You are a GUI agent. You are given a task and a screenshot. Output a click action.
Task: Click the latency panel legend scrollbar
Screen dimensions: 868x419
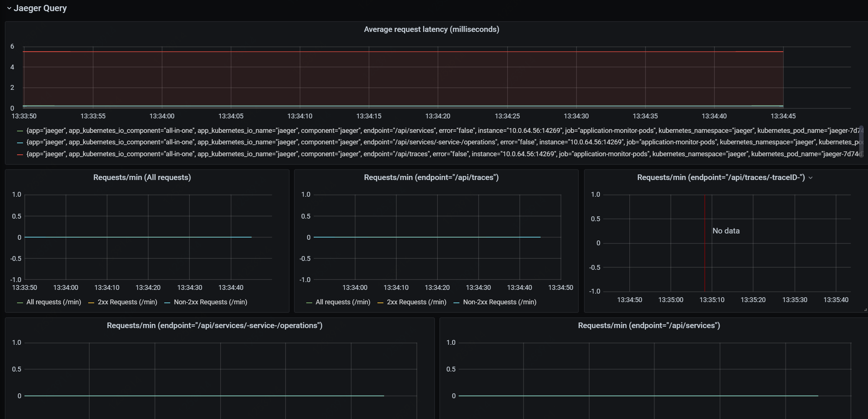click(x=861, y=141)
